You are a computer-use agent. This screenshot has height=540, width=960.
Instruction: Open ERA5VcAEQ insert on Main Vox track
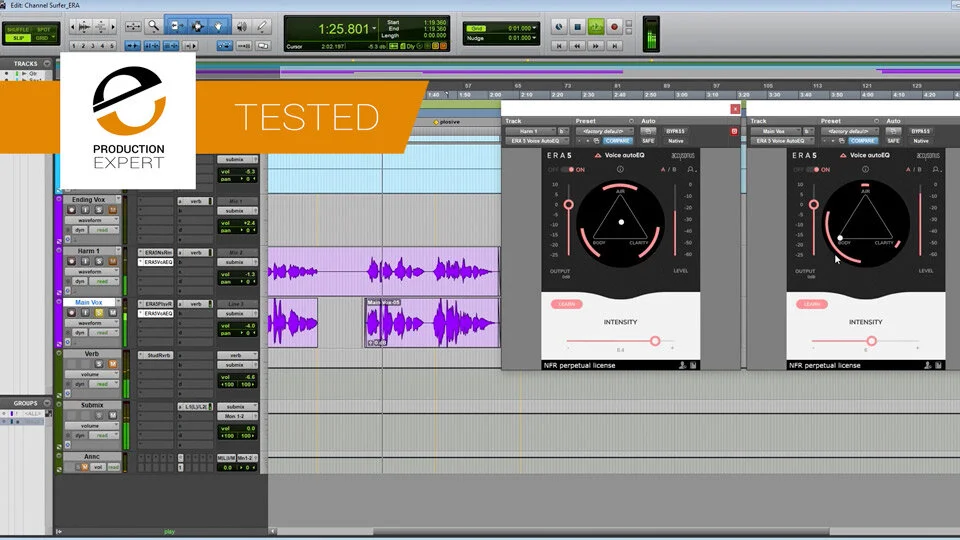(x=156, y=313)
